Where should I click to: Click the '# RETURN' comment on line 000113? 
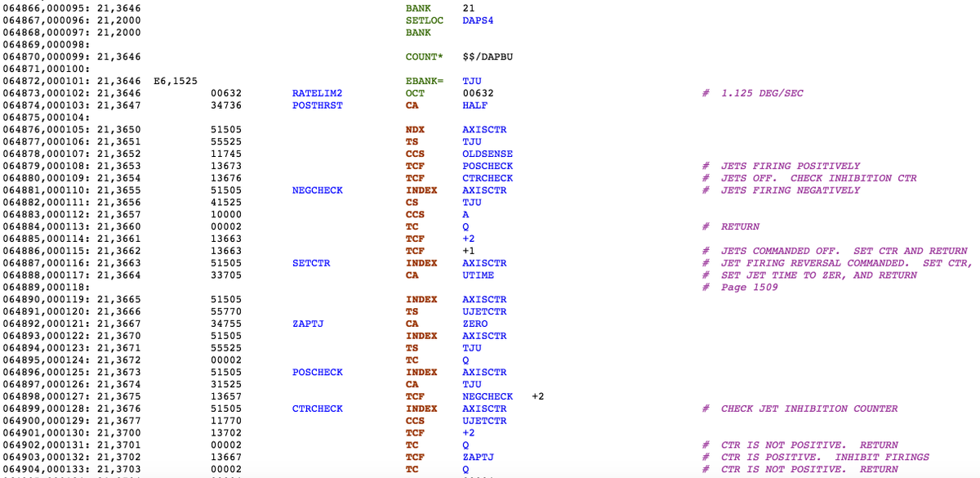coord(731,226)
